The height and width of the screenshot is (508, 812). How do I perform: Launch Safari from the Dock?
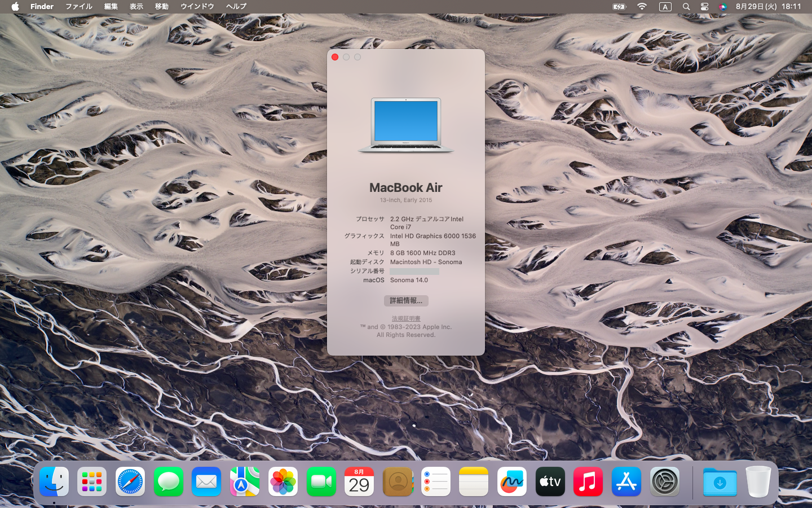click(x=130, y=481)
